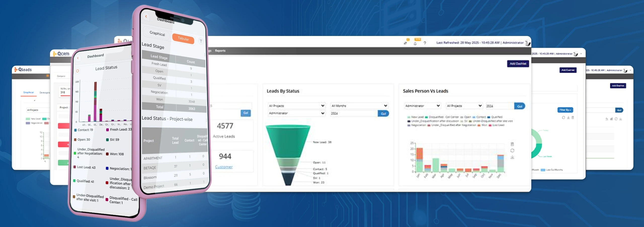644x227 pixels.
Task: Toggle Lost Lead legend in Sales Person chart
Action: 497,125
